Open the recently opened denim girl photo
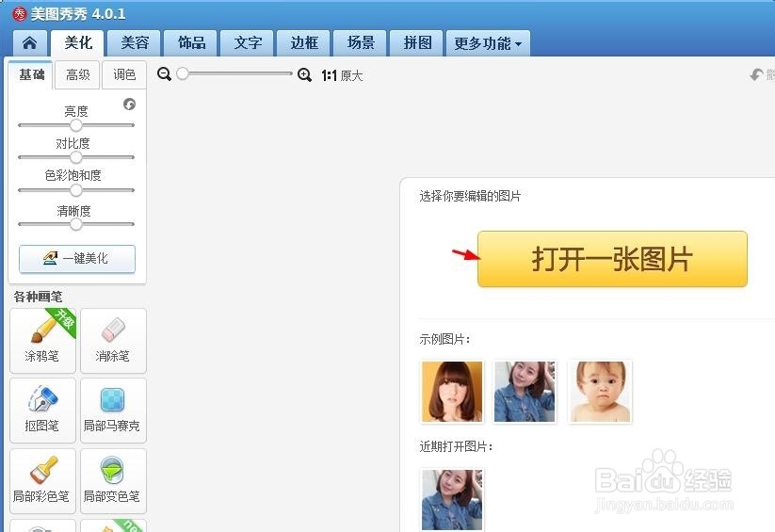 (452, 500)
